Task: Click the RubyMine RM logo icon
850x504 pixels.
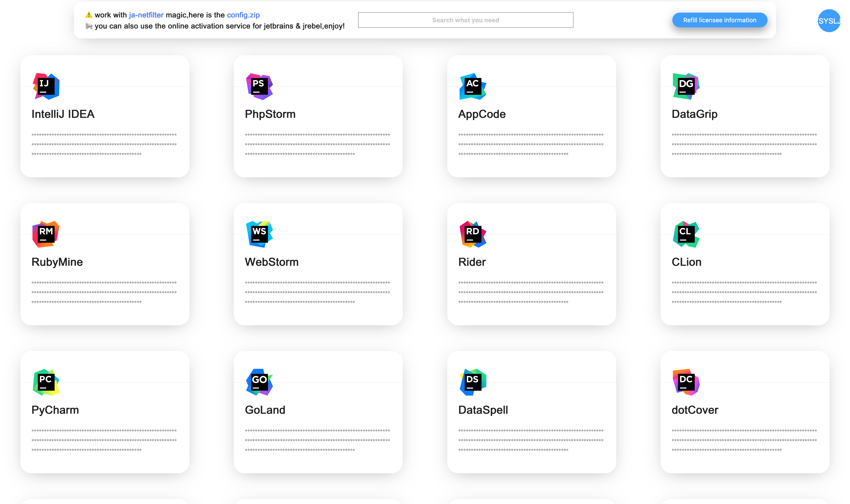Action: click(46, 234)
